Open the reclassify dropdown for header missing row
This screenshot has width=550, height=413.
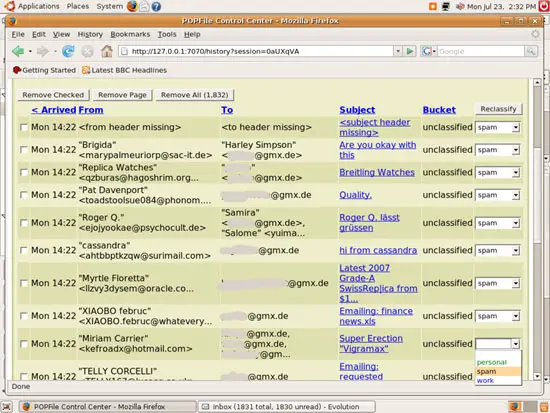497,127
